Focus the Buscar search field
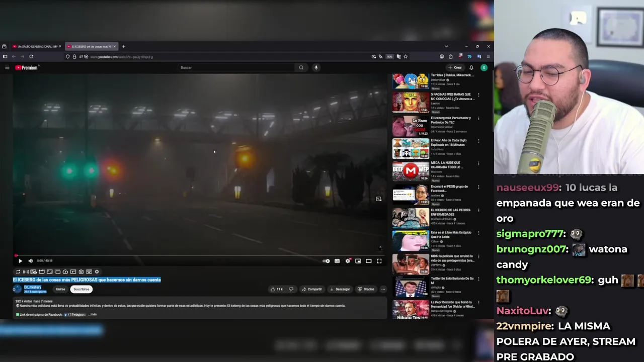The width and height of the screenshot is (644, 362). [x=236, y=67]
